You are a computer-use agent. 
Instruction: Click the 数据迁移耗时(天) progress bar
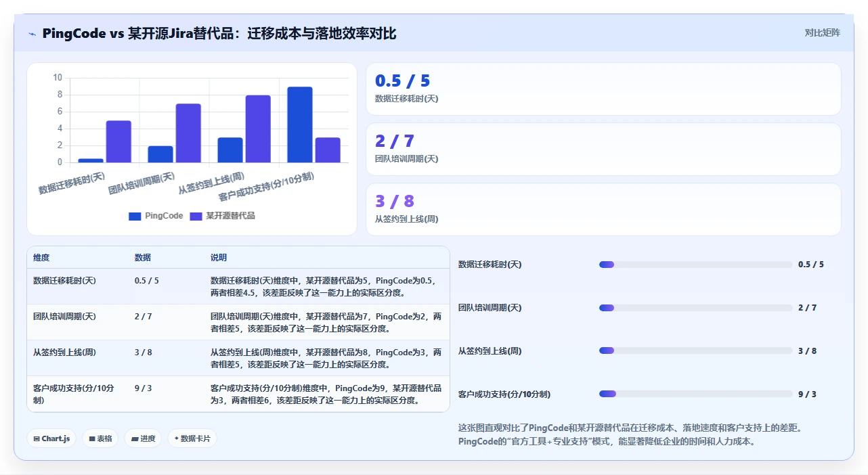pos(695,265)
